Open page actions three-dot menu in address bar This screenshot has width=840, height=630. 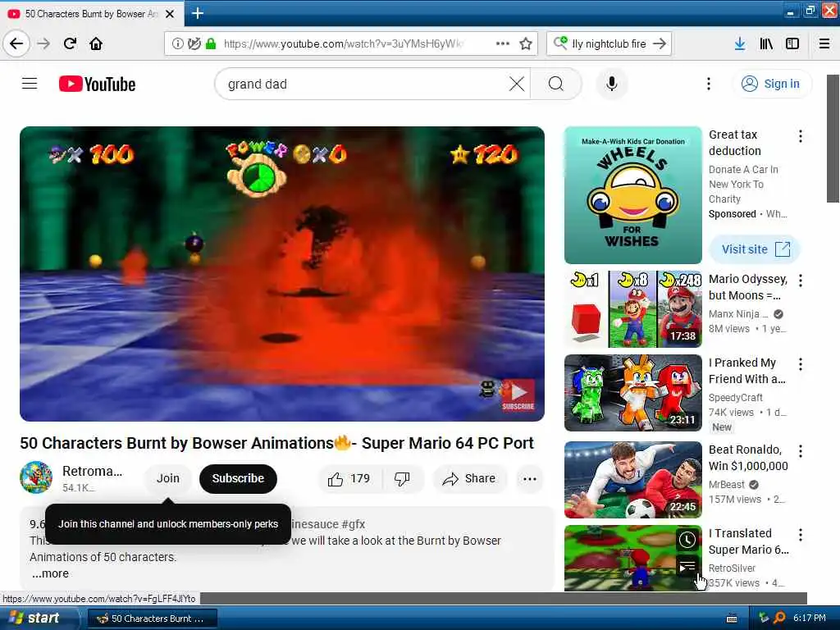coord(503,43)
